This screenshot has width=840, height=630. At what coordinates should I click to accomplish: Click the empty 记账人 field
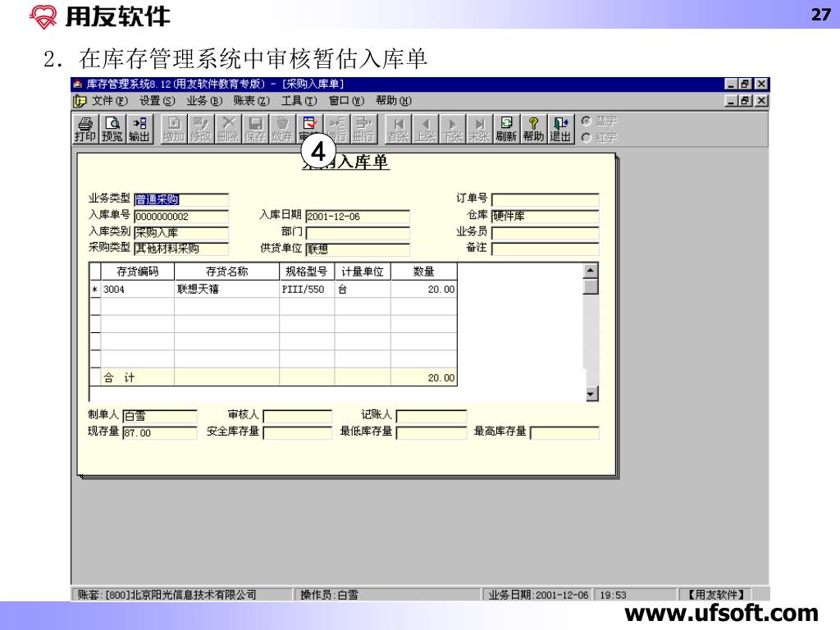(x=431, y=416)
